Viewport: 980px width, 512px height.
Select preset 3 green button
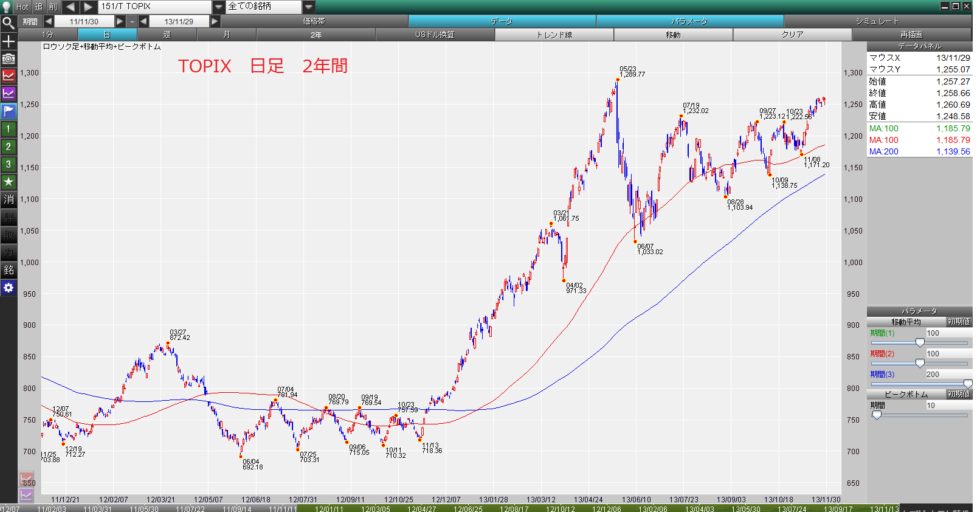tap(9, 164)
